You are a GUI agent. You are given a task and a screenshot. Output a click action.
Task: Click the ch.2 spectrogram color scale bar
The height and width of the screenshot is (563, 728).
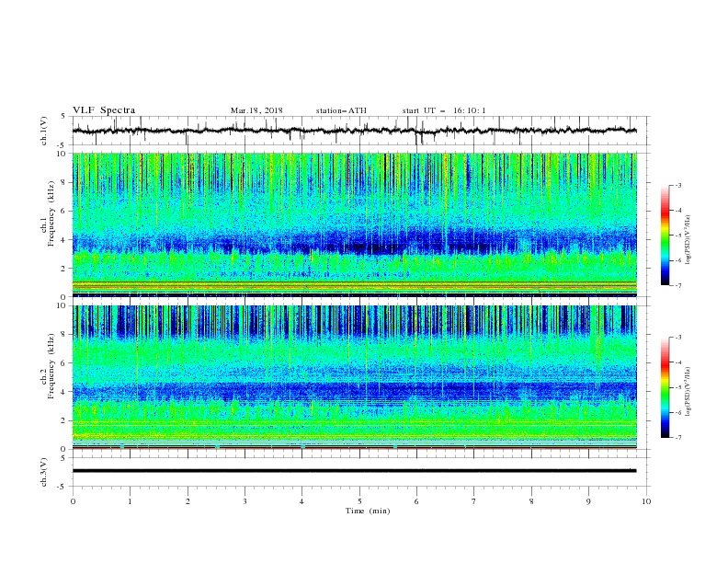pos(665,387)
